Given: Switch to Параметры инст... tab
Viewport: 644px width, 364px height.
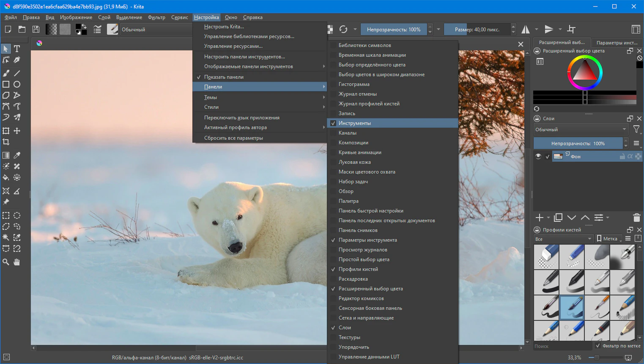Looking at the screenshot, I should coord(617,42).
